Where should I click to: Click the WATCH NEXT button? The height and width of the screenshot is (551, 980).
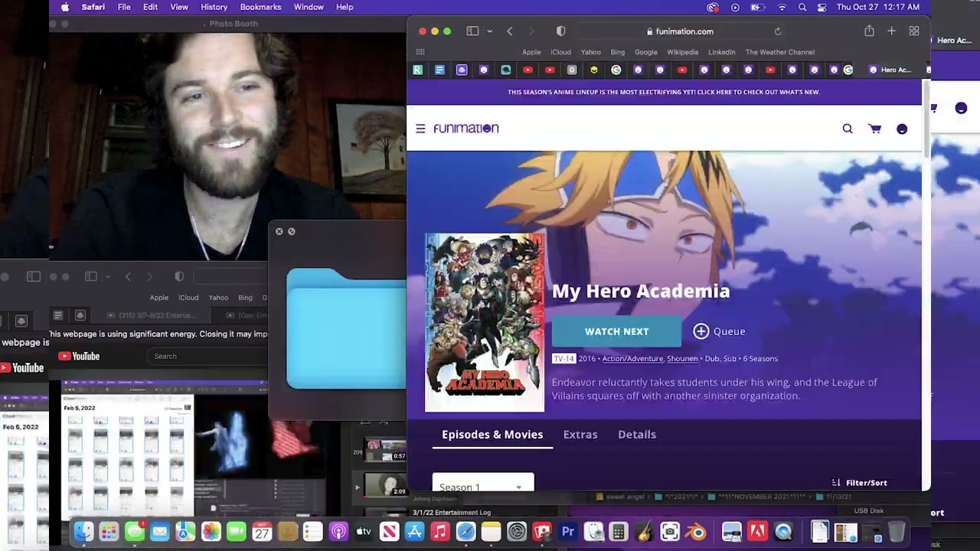click(x=616, y=331)
